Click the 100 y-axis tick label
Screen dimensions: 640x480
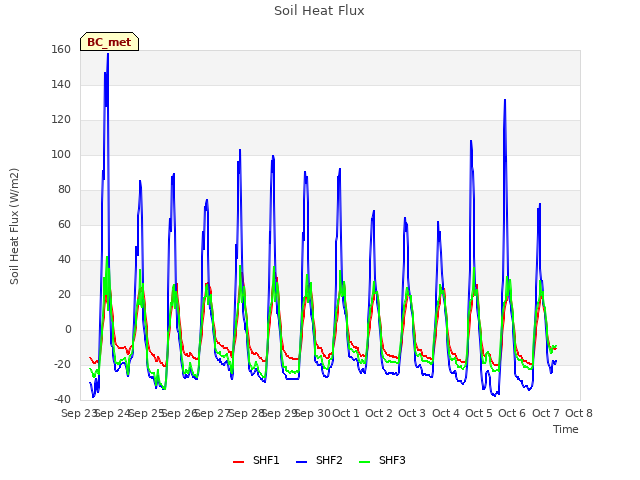61,154
